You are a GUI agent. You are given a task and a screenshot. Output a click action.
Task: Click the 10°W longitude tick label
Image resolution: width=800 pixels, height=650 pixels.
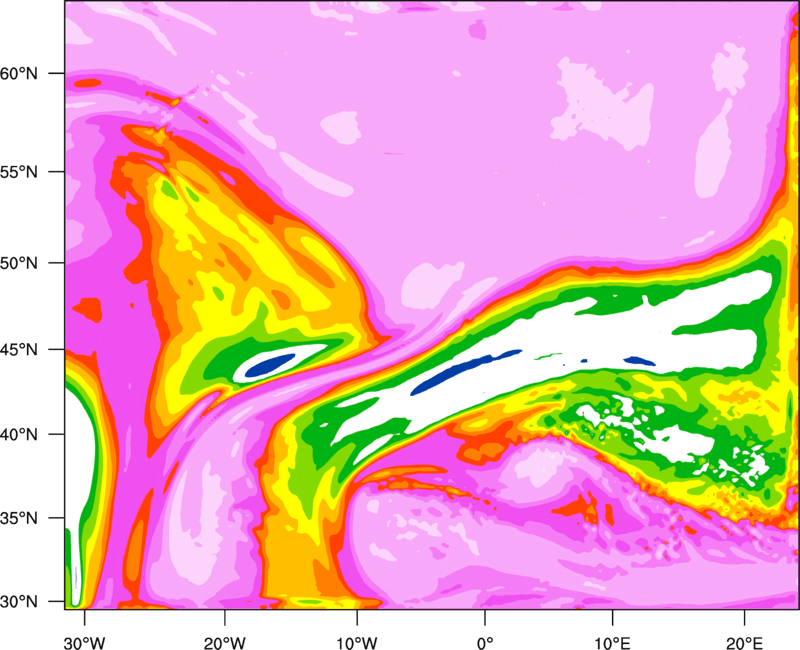coord(357,643)
